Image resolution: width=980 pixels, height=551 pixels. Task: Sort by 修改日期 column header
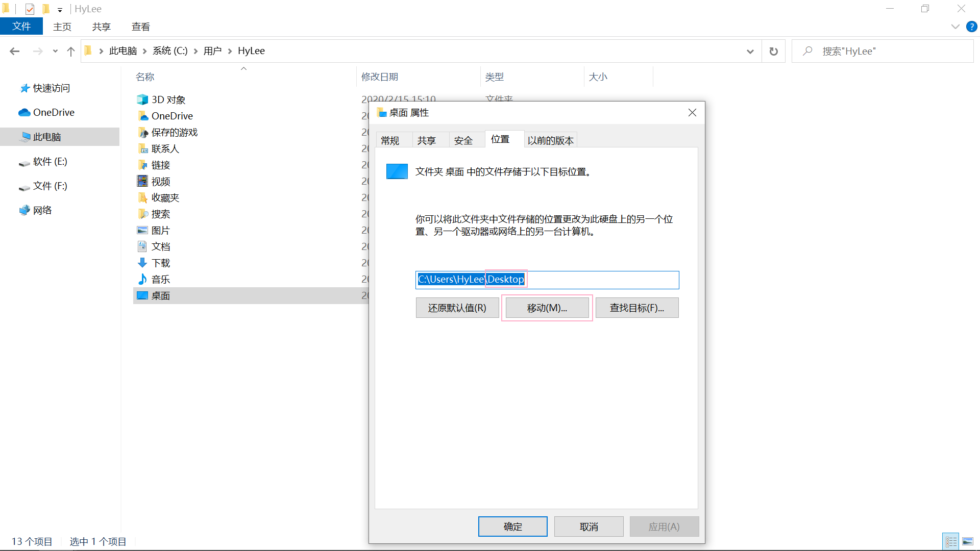380,77
